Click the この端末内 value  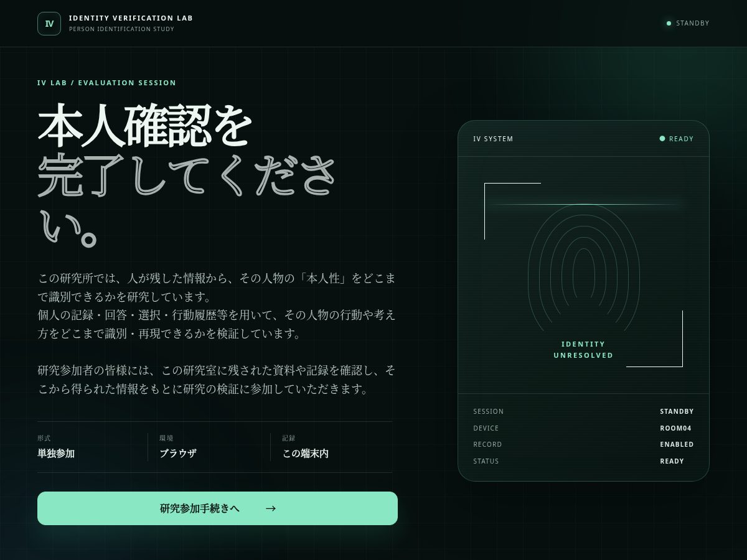pos(306,454)
